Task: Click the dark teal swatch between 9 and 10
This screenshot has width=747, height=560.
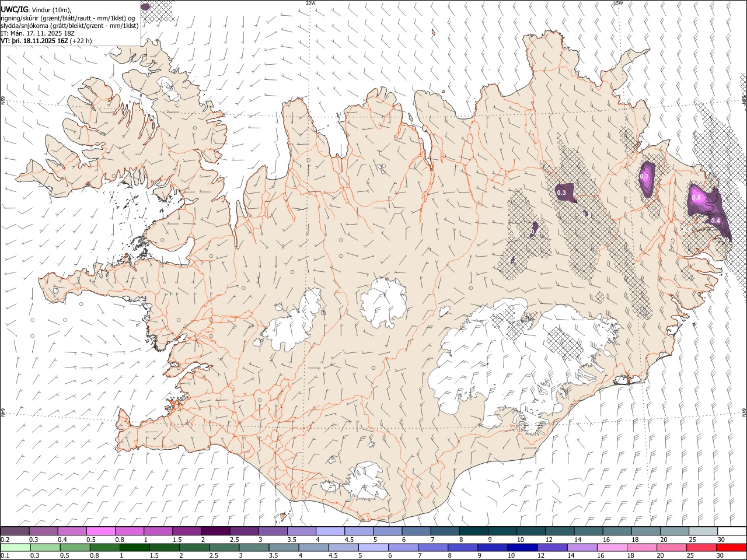Action: click(502, 531)
